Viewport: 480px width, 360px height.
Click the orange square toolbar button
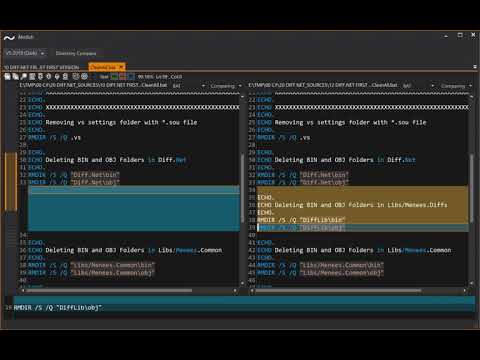[x=122, y=77]
